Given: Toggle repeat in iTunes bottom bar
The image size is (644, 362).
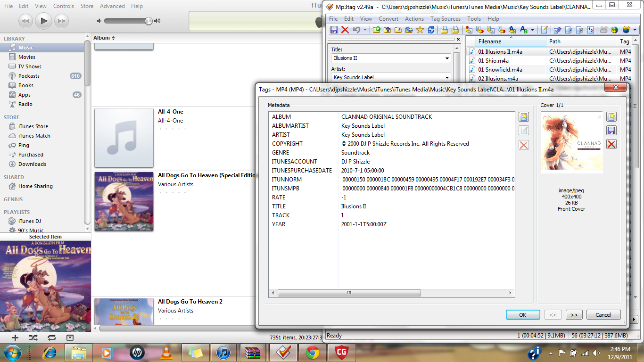Looking at the screenshot, I should point(51,337).
